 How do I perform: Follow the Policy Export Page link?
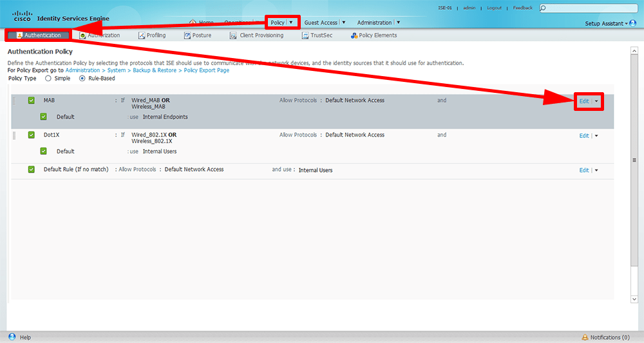click(x=207, y=70)
